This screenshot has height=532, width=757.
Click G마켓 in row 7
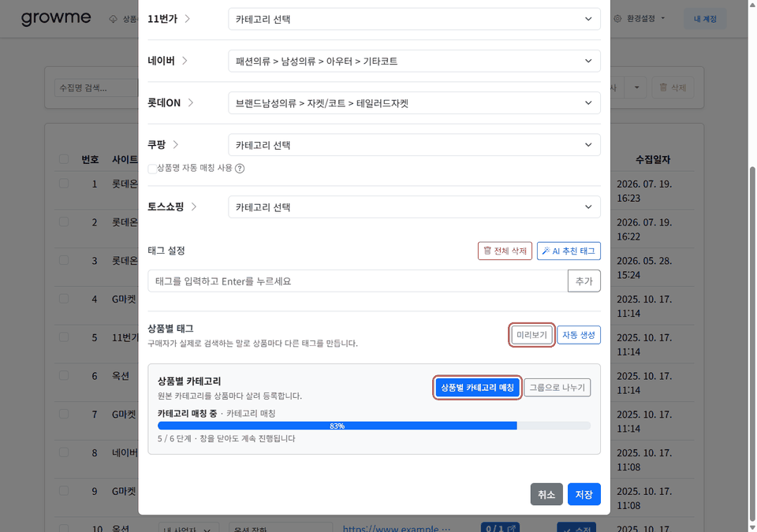tap(124, 415)
